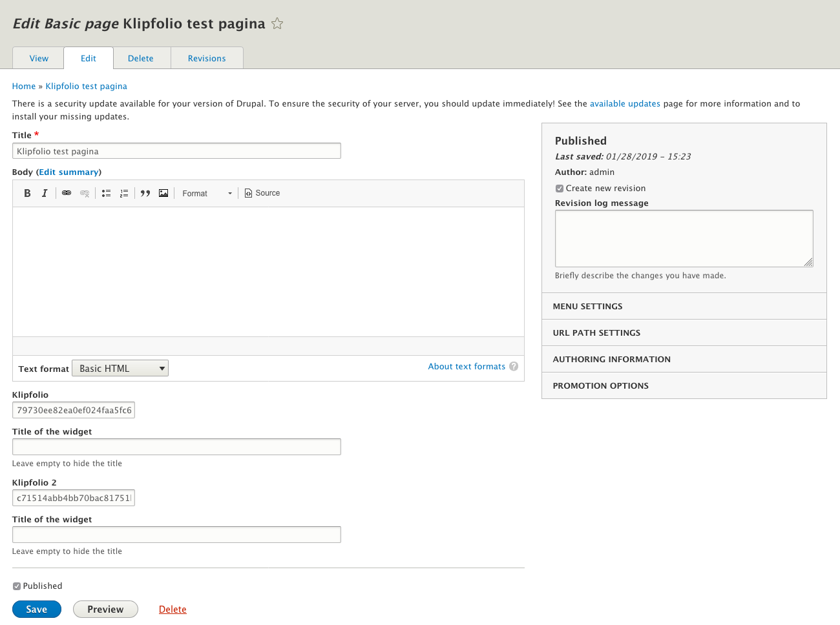Insert a bulleted list in the Body
This screenshot has height=625, width=840.
[x=106, y=192]
